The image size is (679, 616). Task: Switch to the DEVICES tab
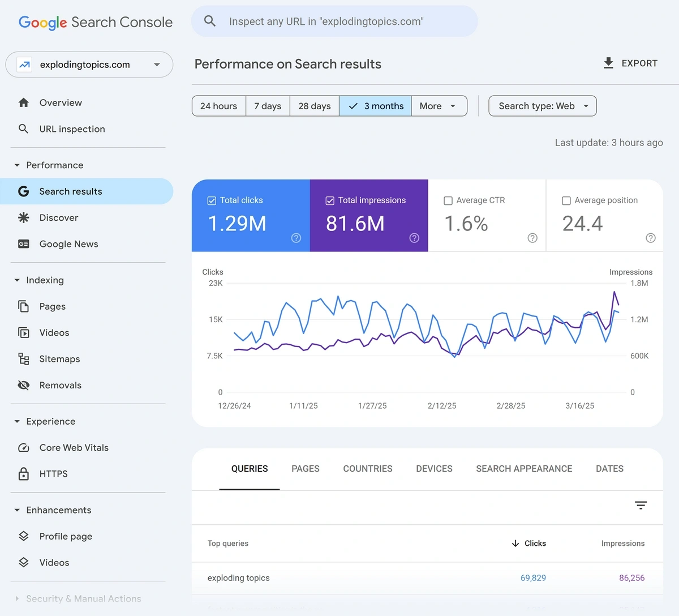(x=434, y=469)
